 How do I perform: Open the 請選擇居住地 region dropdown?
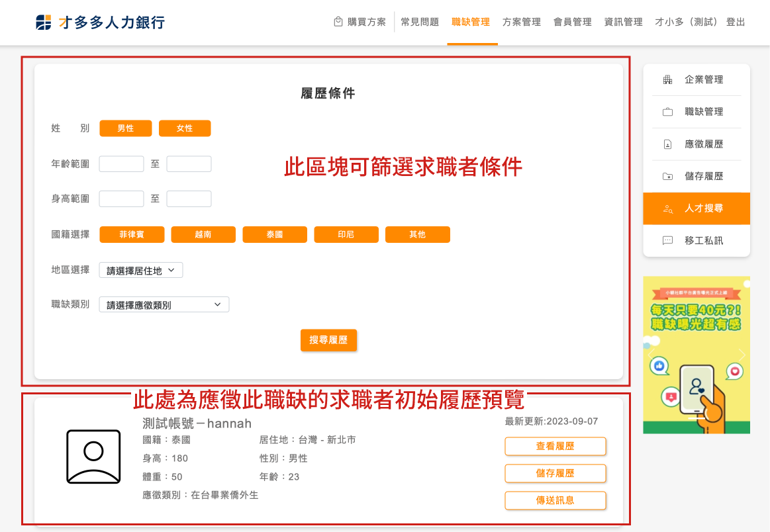click(x=140, y=270)
